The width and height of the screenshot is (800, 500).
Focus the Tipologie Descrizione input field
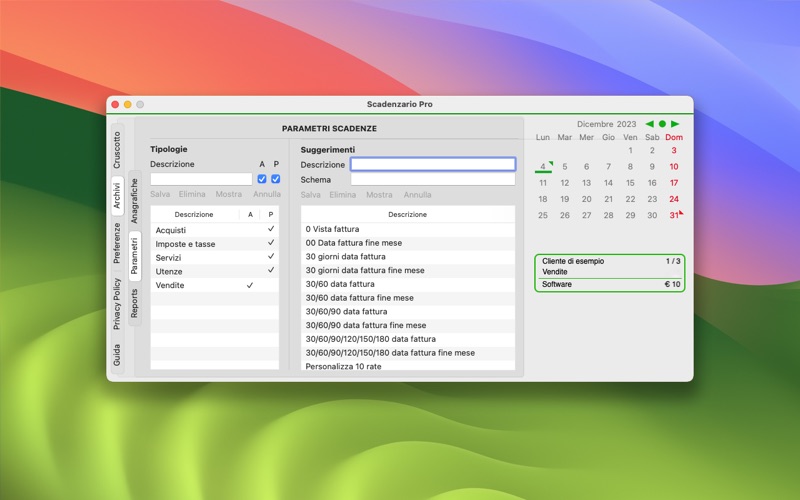pos(201,179)
